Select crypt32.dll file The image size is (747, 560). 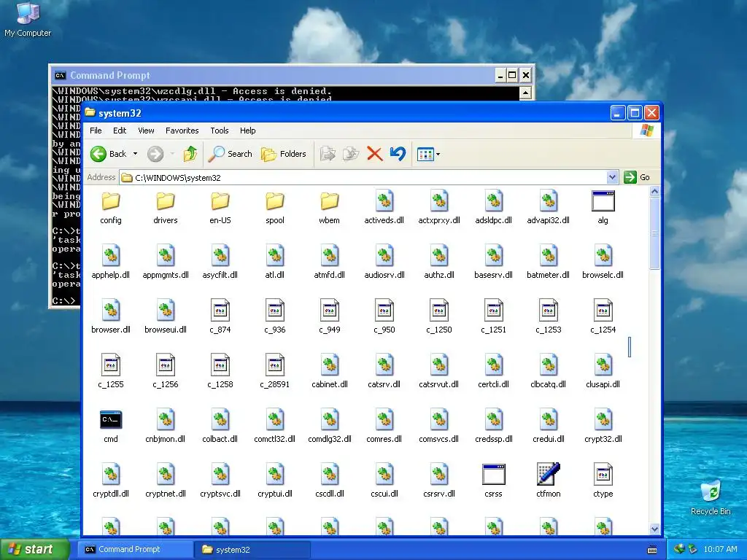click(603, 426)
